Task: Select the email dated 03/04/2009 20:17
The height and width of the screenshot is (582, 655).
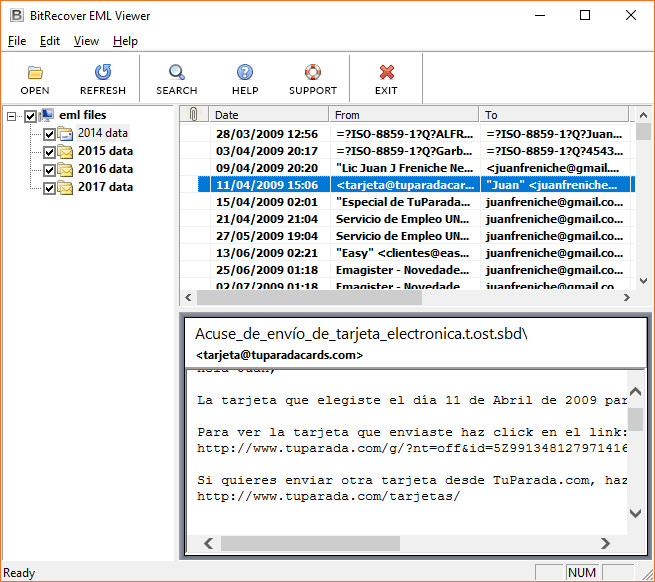Action: click(407, 151)
